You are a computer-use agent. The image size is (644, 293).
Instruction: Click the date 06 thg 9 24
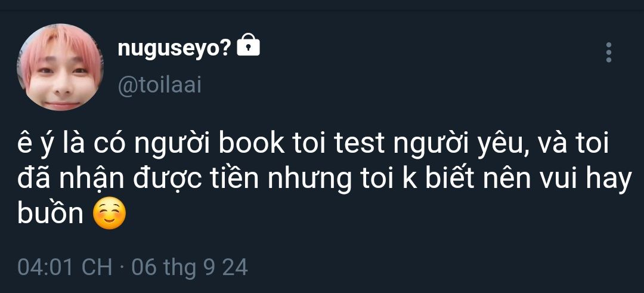190,267
